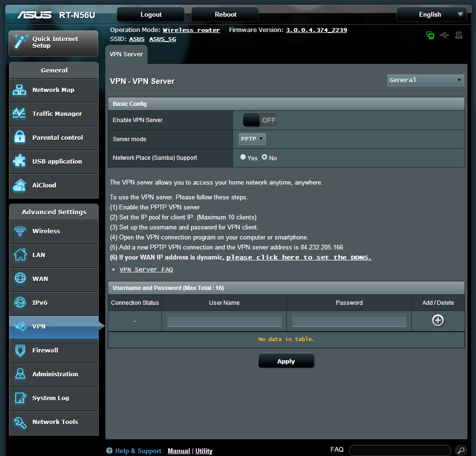Image resolution: width=476 pixels, height=456 pixels.
Task: Click the Wireless signal icon
Action: click(20, 231)
